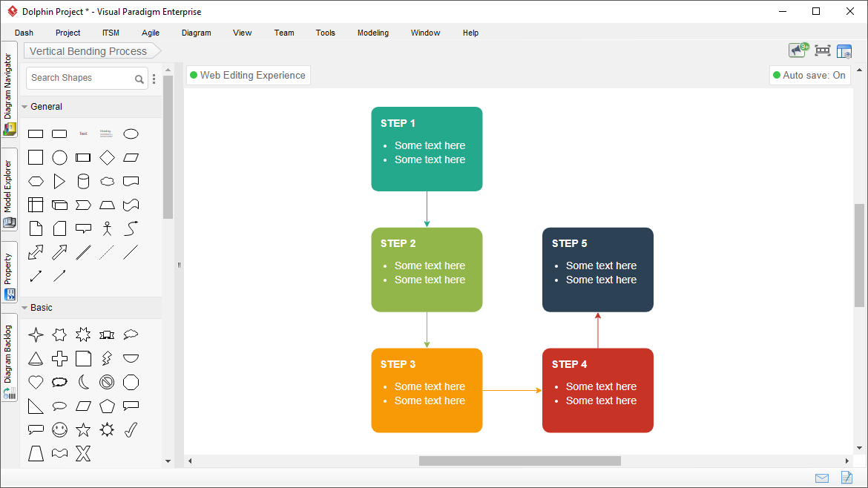Open the Agile menu

click(150, 33)
